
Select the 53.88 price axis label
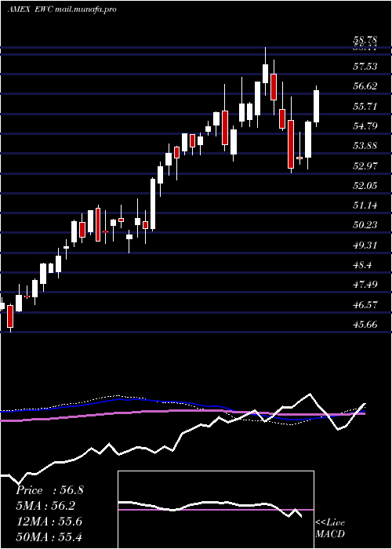point(365,145)
